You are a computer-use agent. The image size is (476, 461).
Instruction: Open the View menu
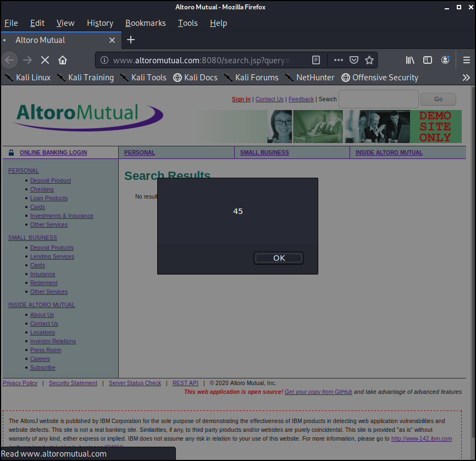pyautogui.click(x=65, y=23)
